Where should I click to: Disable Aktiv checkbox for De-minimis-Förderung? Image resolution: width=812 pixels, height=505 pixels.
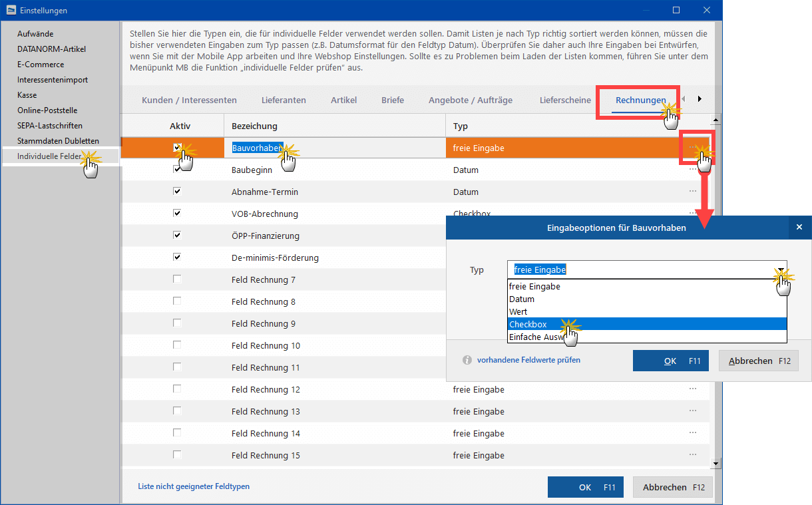[x=177, y=257]
